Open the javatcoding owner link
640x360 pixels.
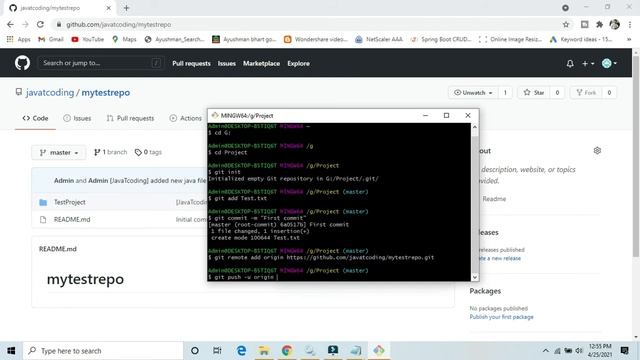50,93
